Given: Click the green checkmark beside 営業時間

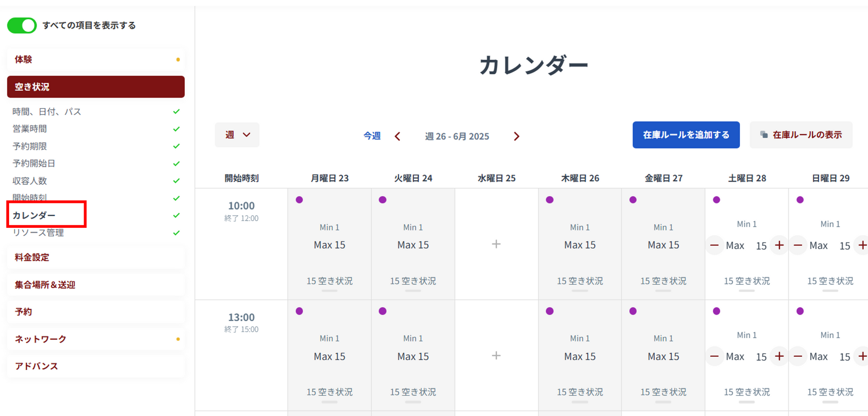Looking at the screenshot, I should click(x=176, y=129).
